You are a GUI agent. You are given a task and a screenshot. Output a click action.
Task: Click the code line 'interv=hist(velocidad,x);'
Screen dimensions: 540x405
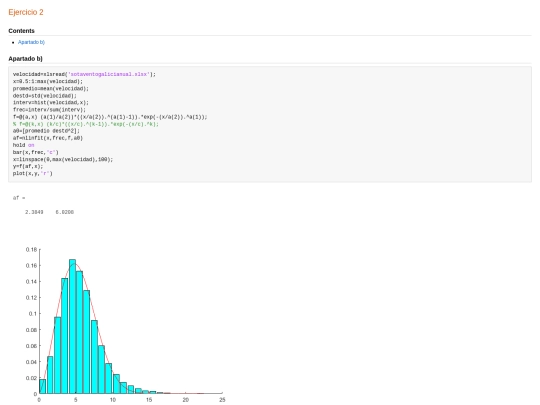tap(51, 103)
